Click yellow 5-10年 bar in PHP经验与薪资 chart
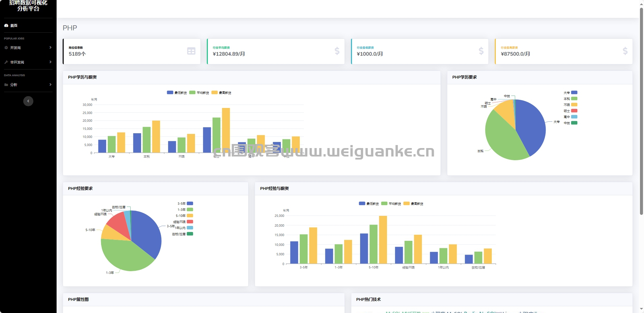This screenshot has width=644, height=313. (383, 240)
